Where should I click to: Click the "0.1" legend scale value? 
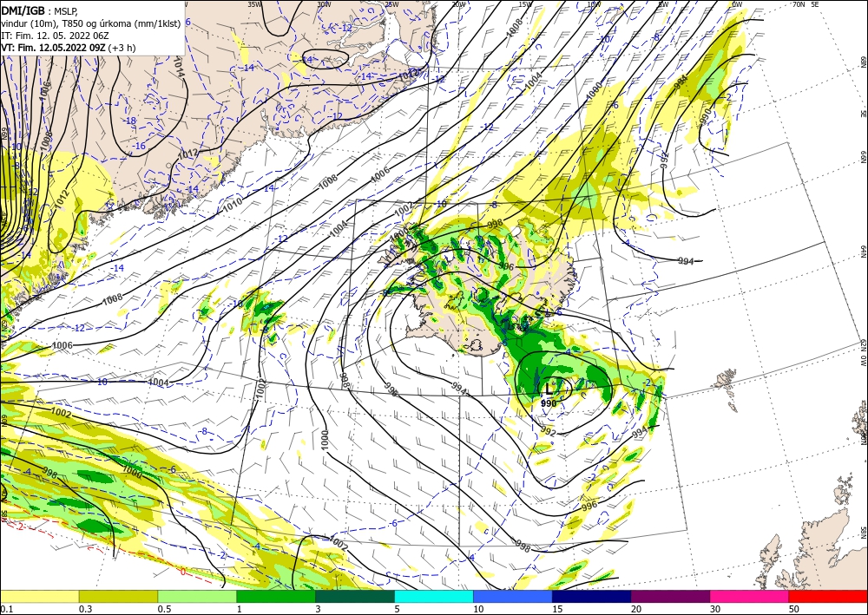coord(6,609)
